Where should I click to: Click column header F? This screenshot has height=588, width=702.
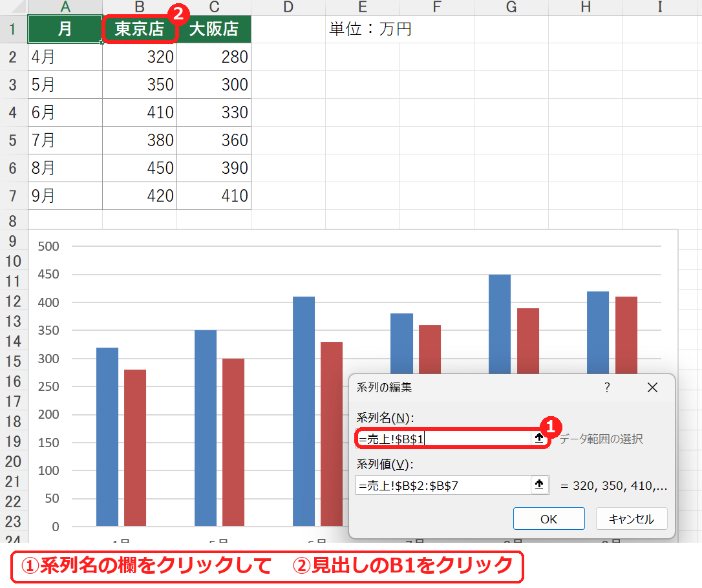point(437,7)
